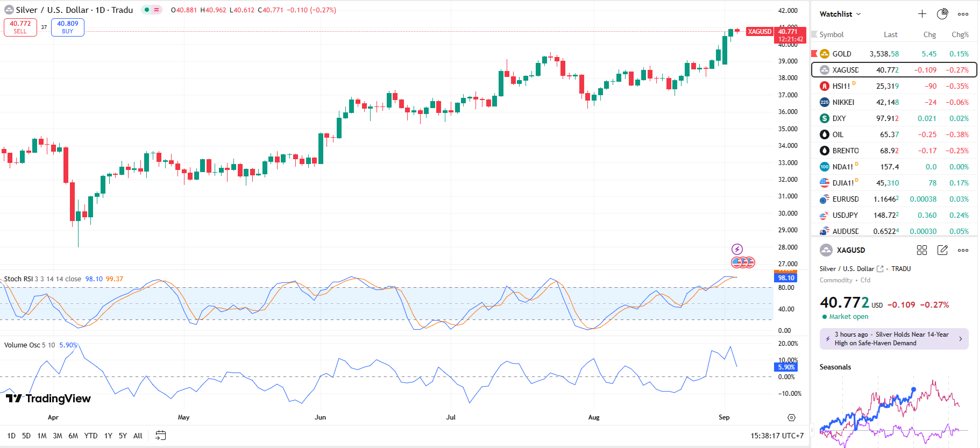
Task: Select the YTD time range
Action: [x=91, y=436]
